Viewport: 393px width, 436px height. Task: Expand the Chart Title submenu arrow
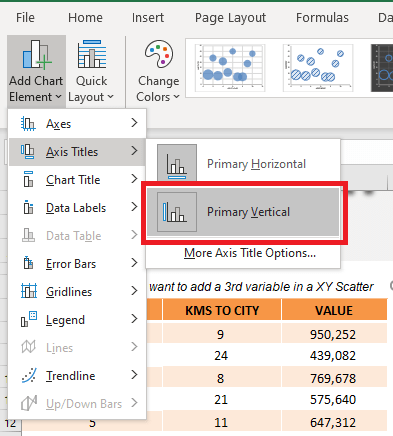point(134,179)
